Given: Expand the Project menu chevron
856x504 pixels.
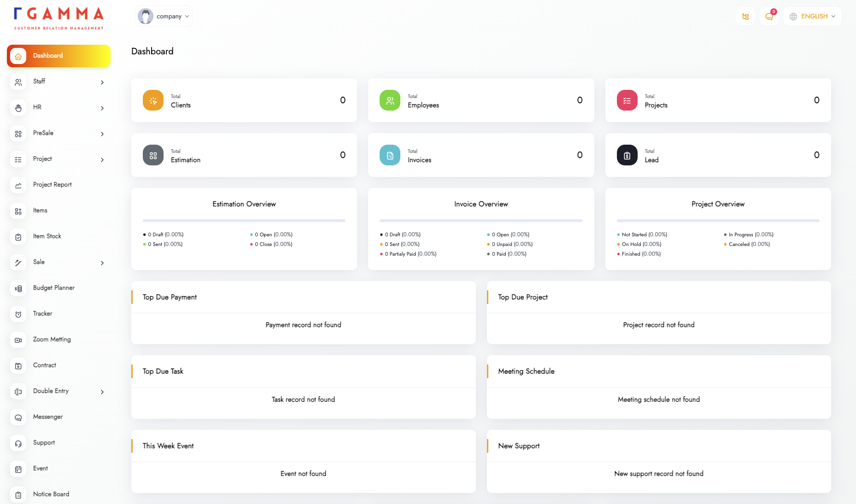Looking at the screenshot, I should 102,160.
